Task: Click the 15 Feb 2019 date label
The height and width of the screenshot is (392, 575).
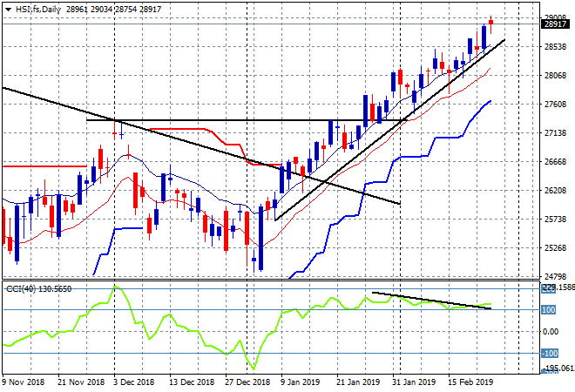Action: [x=470, y=382]
